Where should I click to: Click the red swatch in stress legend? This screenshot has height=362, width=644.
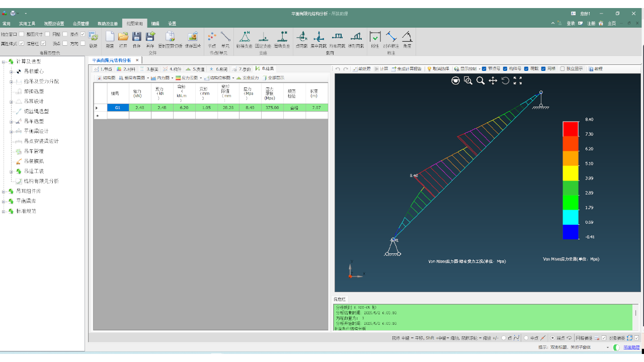pyautogui.click(x=571, y=129)
